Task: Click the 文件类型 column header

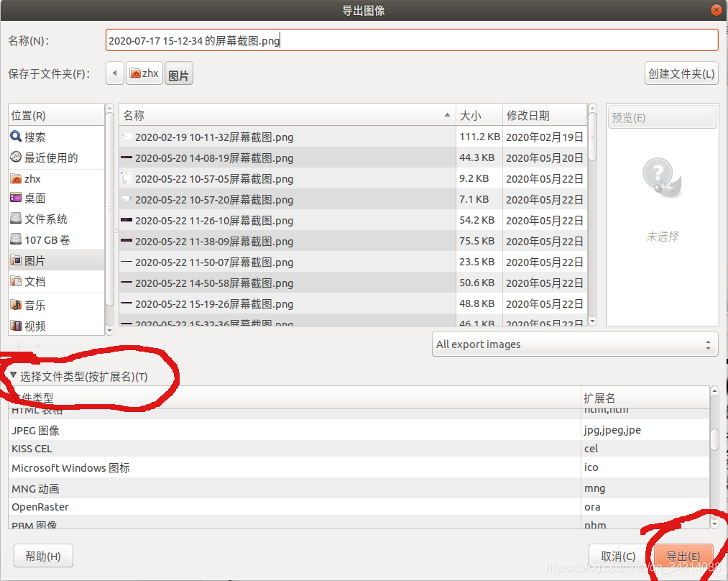Action: 295,398
